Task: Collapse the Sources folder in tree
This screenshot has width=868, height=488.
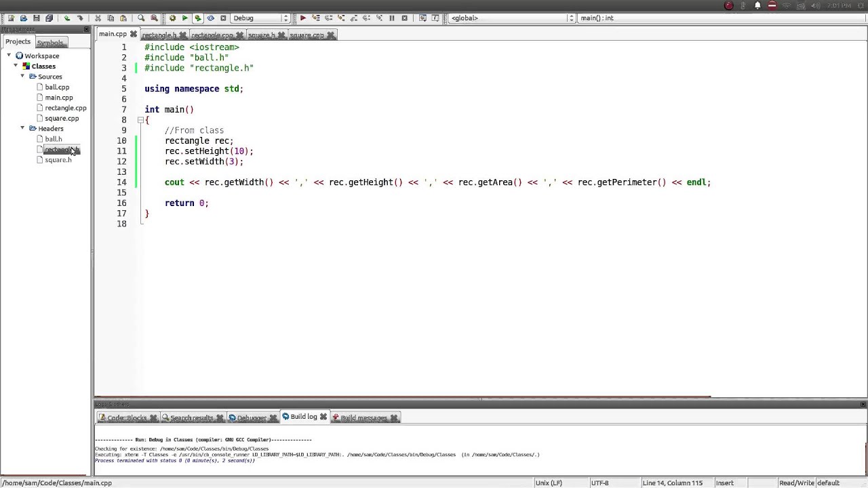Action: (22, 77)
